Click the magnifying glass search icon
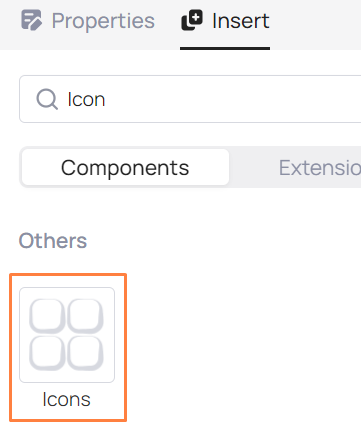This screenshot has height=445, width=361. coord(47,99)
